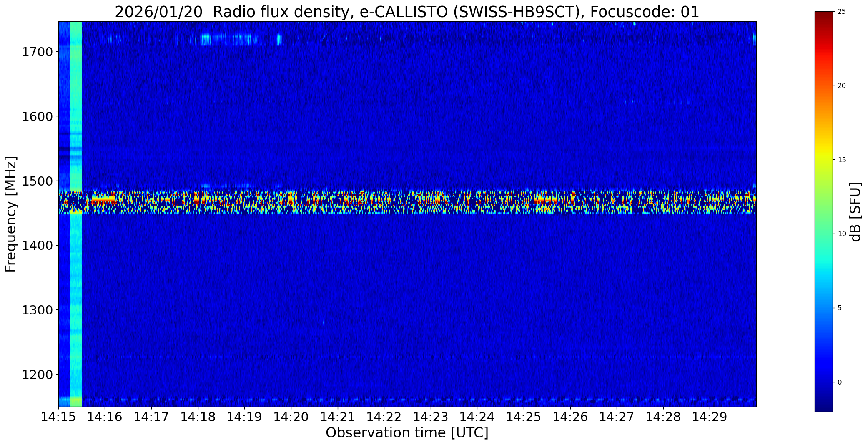
Task: Click the 14:27 time tick label
Action: point(617,417)
